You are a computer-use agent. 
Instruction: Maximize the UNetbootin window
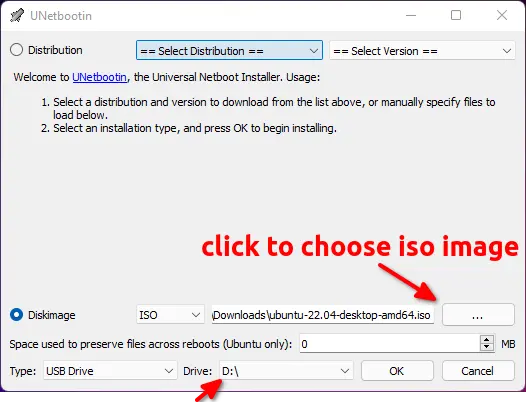point(456,15)
